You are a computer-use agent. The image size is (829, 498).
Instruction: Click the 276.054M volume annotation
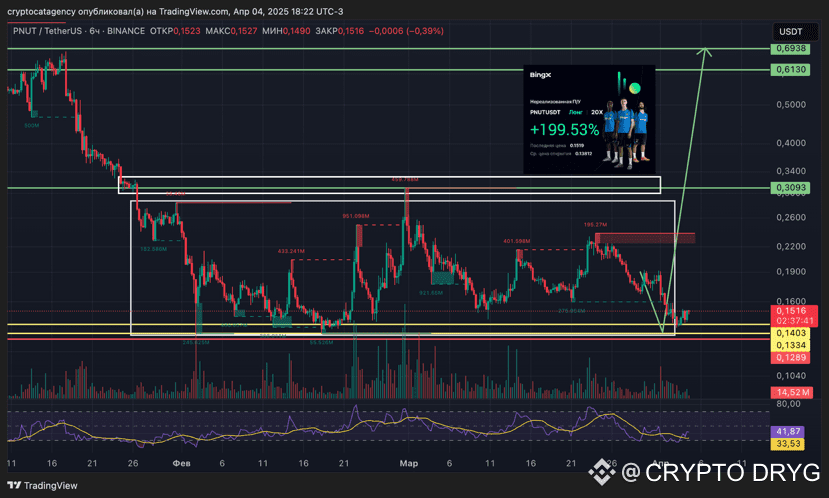572,311
